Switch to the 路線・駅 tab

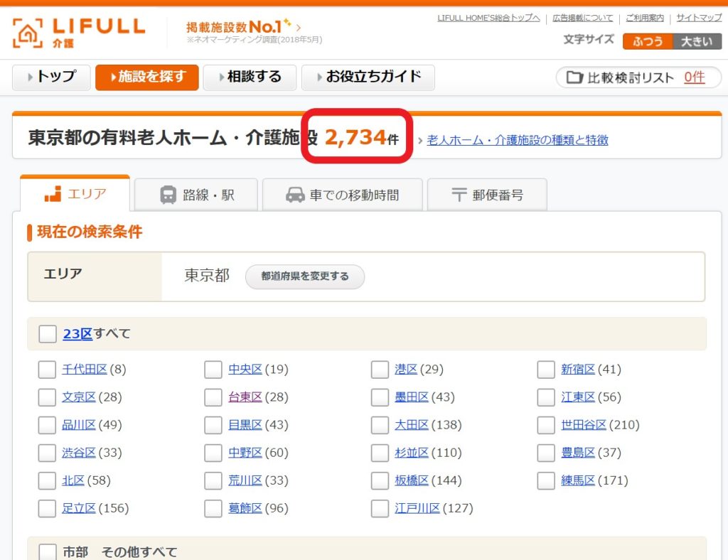tap(196, 195)
